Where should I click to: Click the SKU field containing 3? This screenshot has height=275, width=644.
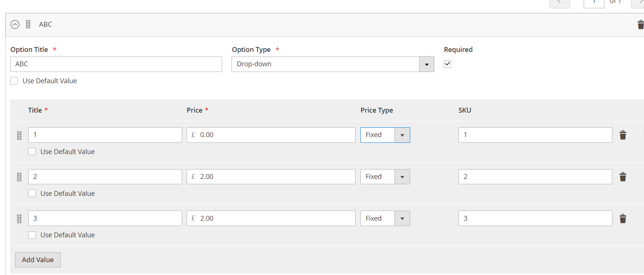point(535,218)
